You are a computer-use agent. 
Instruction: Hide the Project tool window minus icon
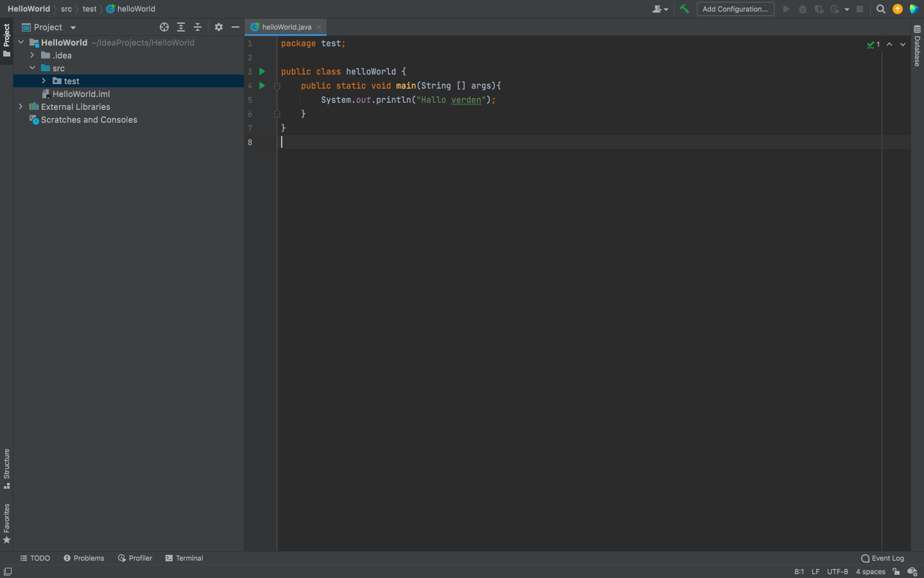coord(235,27)
